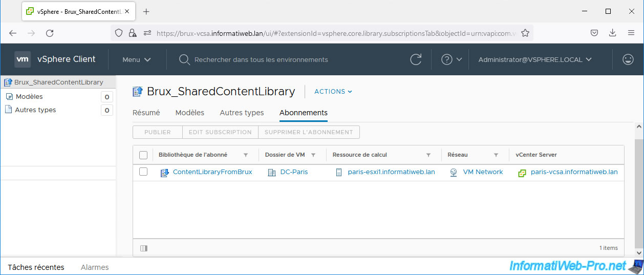Click the vm logo in header
The width and height of the screenshot is (644, 275).
pos(23,59)
